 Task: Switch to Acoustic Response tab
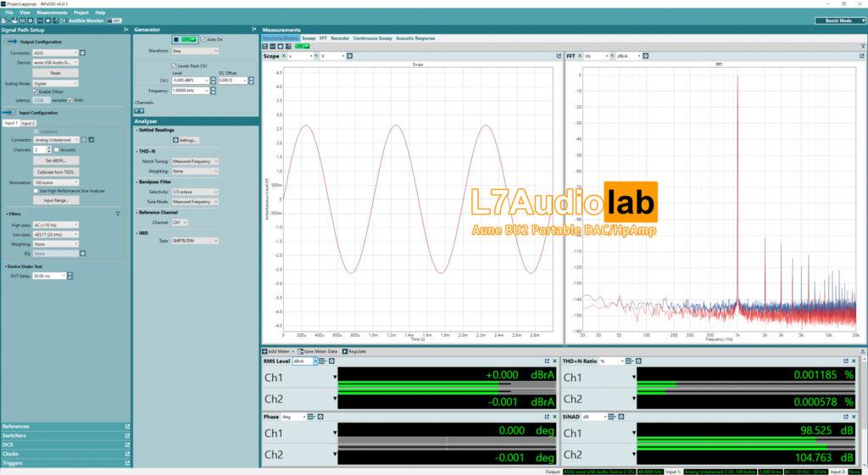coord(415,38)
